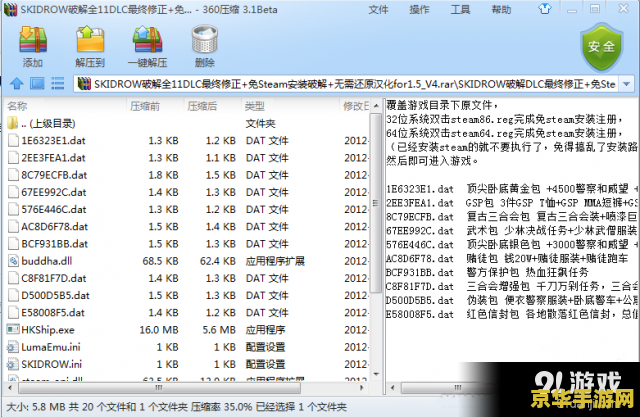Click comment entry AC8D6F78.dat 赌徒包
This screenshot has height=417, width=640.
pos(507,258)
